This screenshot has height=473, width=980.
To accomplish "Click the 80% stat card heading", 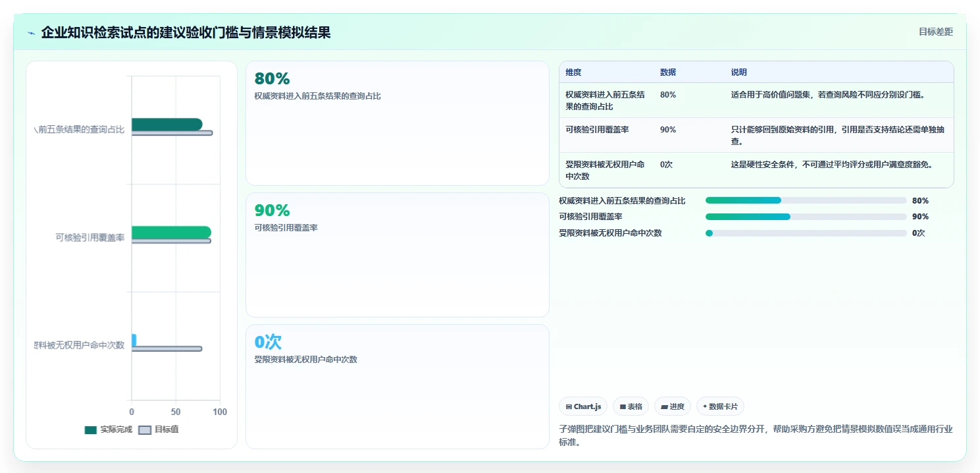I will pos(272,79).
